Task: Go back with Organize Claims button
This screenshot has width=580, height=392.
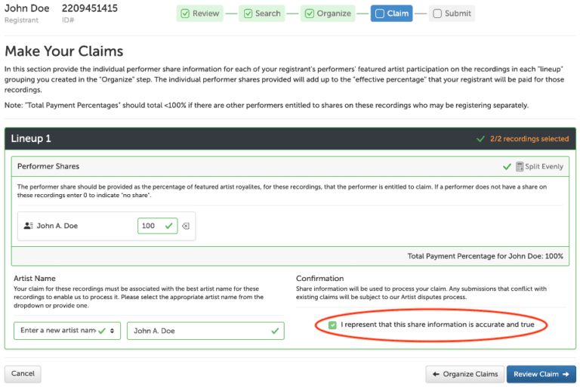Action: click(464, 374)
